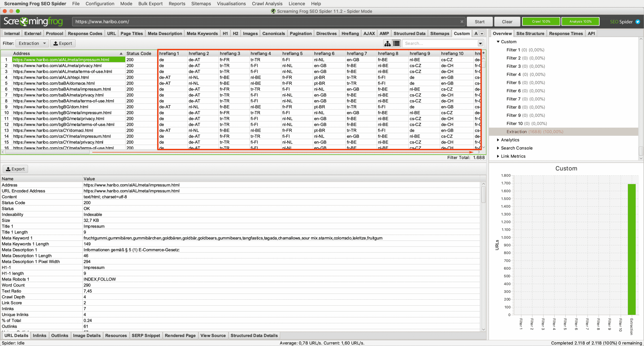
Task: Open the Inlinks bottom tab
Action: tap(39, 335)
